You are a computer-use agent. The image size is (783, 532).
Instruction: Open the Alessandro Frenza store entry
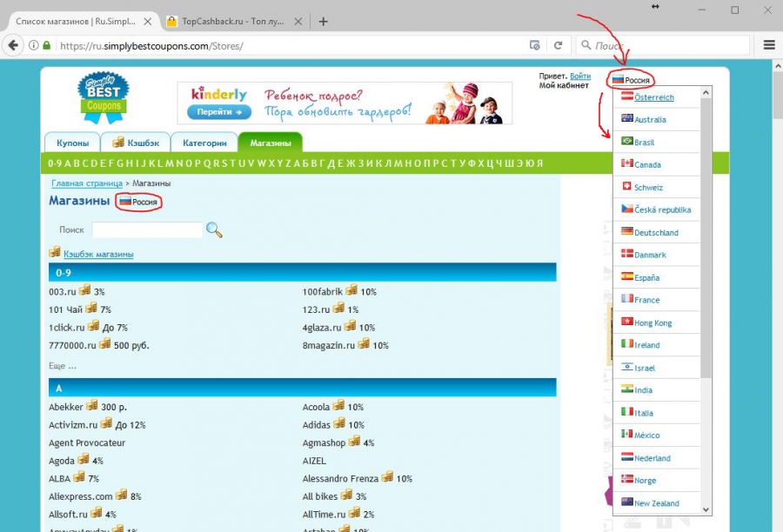pos(340,479)
